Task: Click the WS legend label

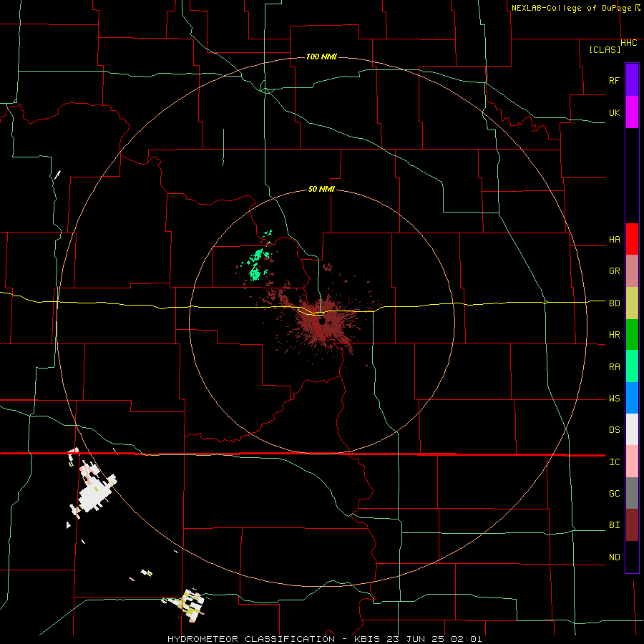Action: pyautogui.click(x=614, y=399)
